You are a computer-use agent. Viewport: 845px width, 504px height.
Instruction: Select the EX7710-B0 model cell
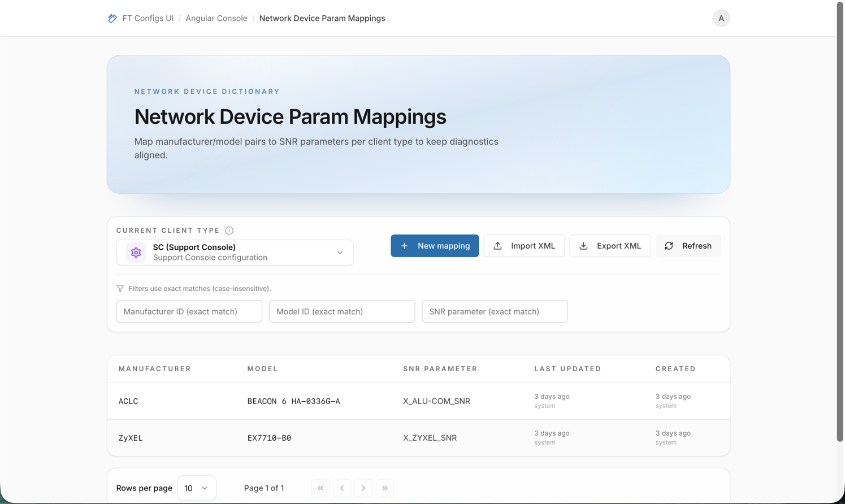(269, 438)
